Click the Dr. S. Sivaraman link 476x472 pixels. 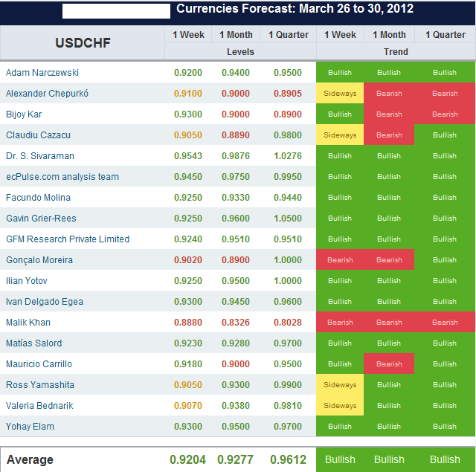coord(40,156)
